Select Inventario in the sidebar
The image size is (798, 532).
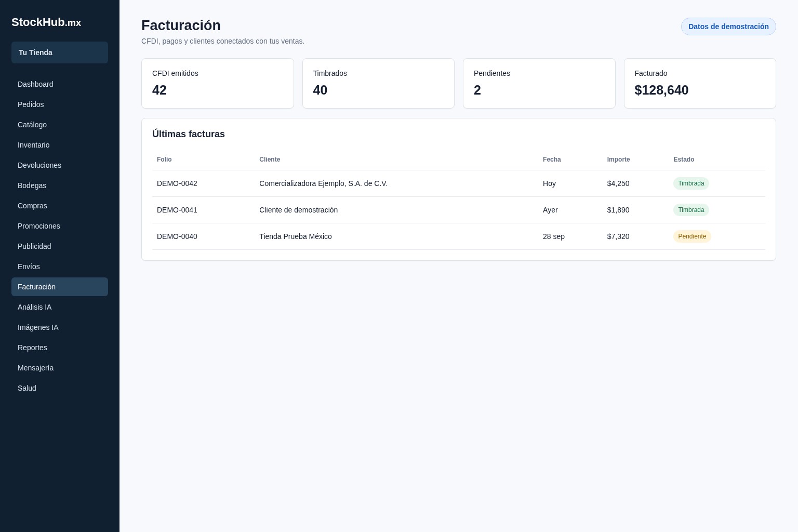click(x=60, y=145)
